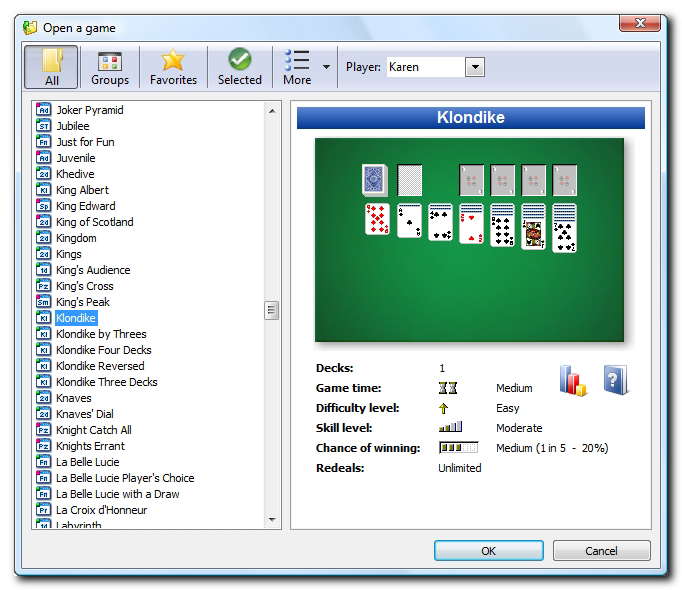Open the Player name dropdown
The image size is (682, 590).
point(475,67)
